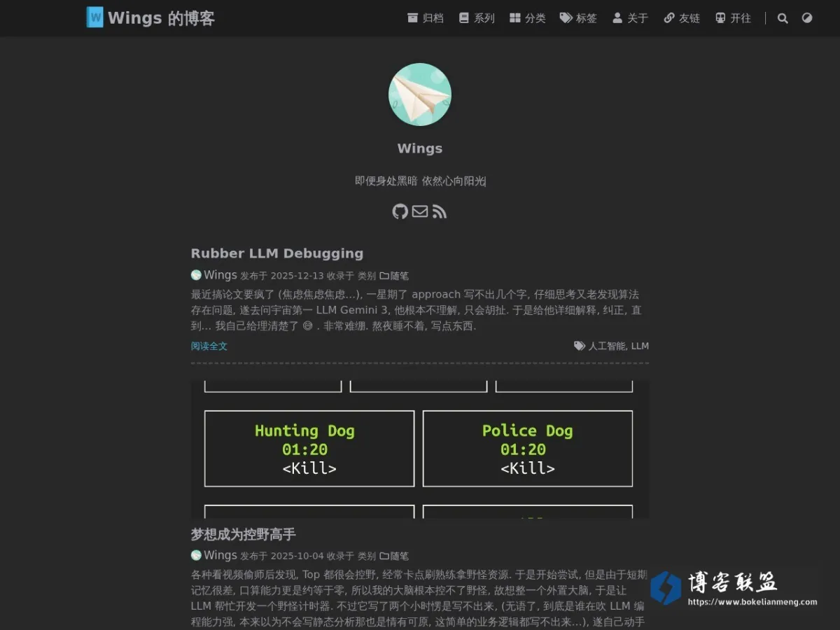The image size is (840, 630).
Task: Click 阅读全文 read more link
Action: pyautogui.click(x=209, y=346)
